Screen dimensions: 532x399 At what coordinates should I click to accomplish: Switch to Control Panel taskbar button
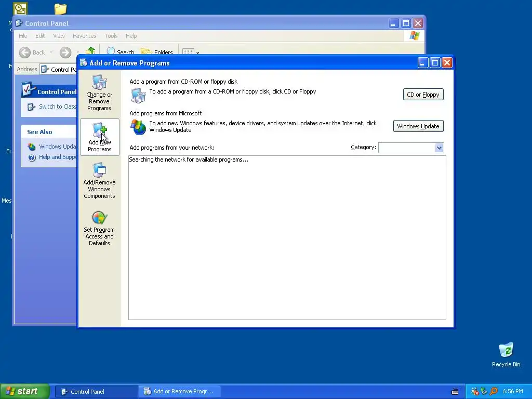point(96,392)
